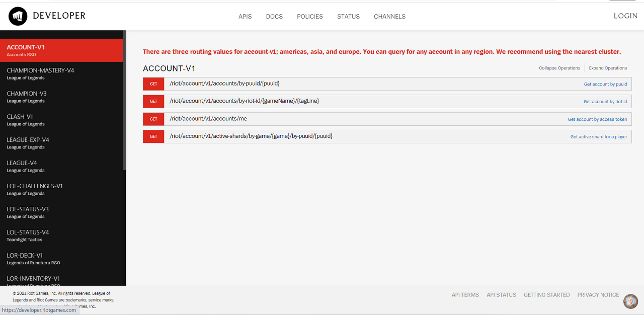The image size is (644, 315).
Task: Open the DOCS menu item
Action: [274, 17]
